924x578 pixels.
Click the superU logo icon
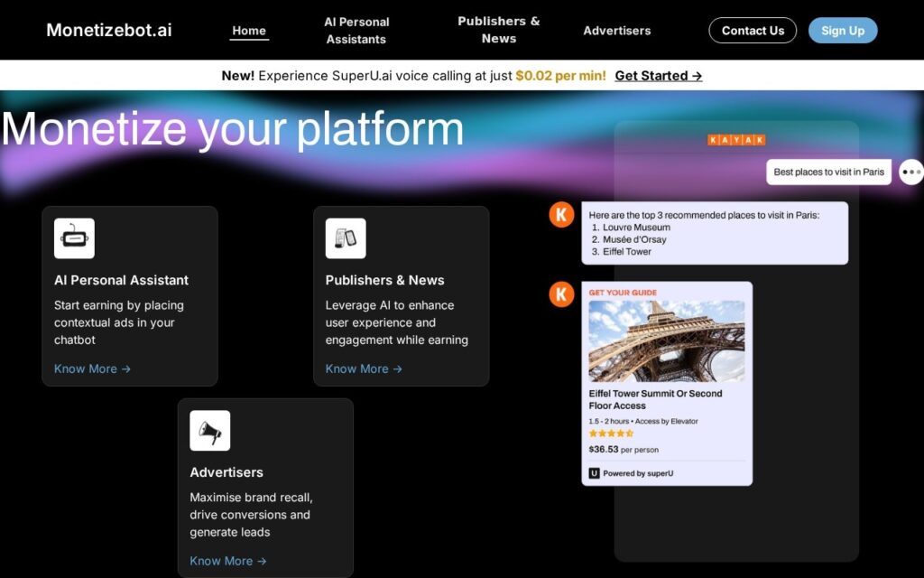(594, 473)
